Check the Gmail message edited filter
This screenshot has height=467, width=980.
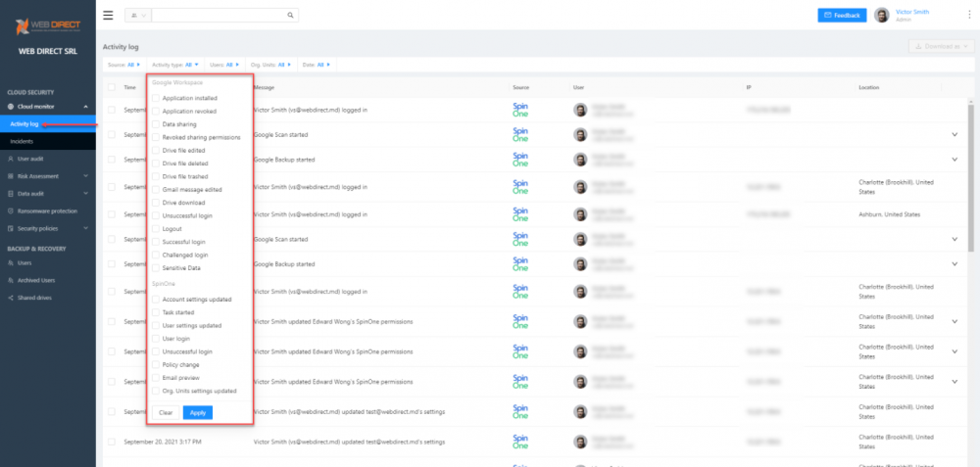tap(156, 189)
